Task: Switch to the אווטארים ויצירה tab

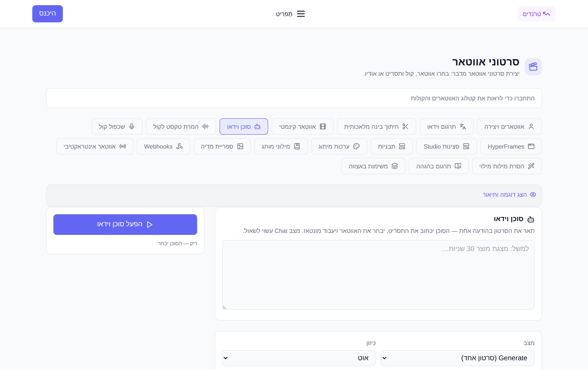Action: coord(509,126)
